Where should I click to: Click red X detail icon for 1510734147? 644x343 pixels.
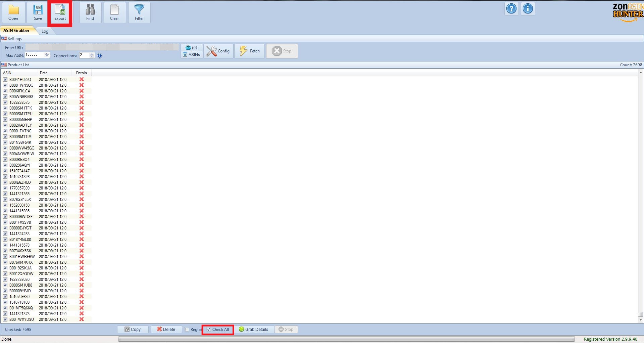pyautogui.click(x=82, y=171)
